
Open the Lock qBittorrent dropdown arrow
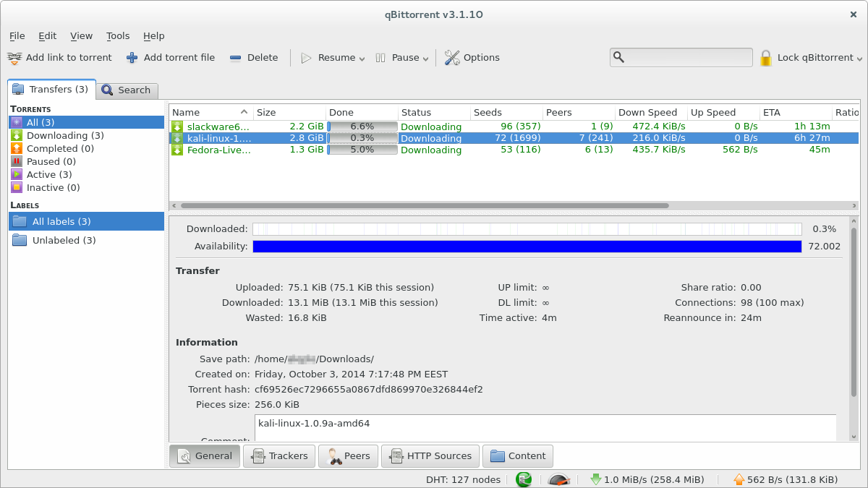(859, 59)
